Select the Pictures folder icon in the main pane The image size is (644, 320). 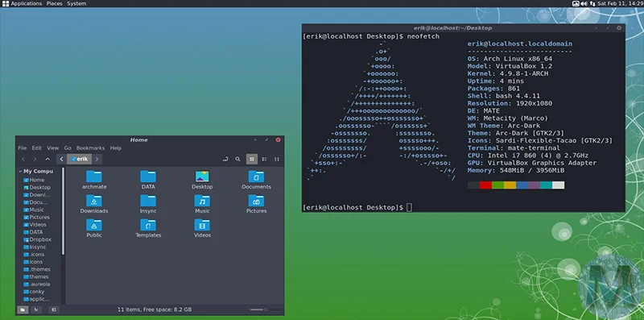coord(256,201)
